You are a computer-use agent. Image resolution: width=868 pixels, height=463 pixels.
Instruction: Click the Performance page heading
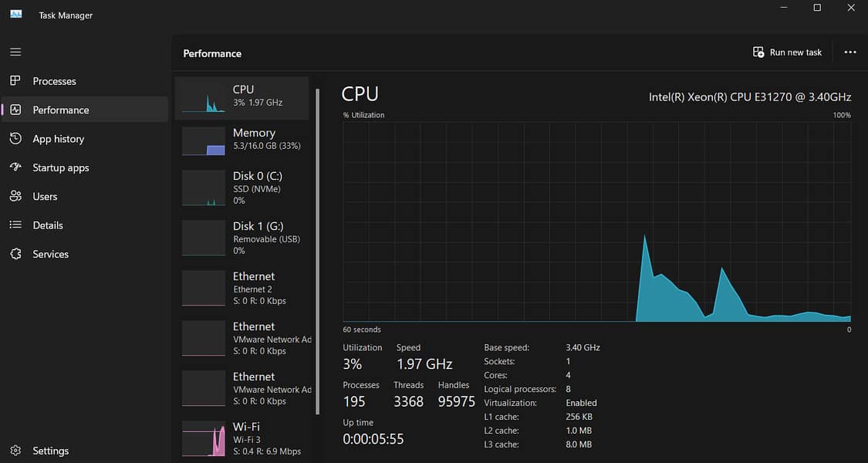pyautogui.click(x=213, y=54)
